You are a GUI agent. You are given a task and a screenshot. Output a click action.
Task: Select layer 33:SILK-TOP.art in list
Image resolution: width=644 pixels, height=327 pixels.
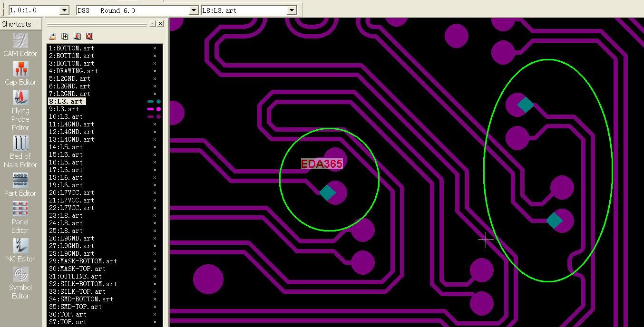(77, 291)
